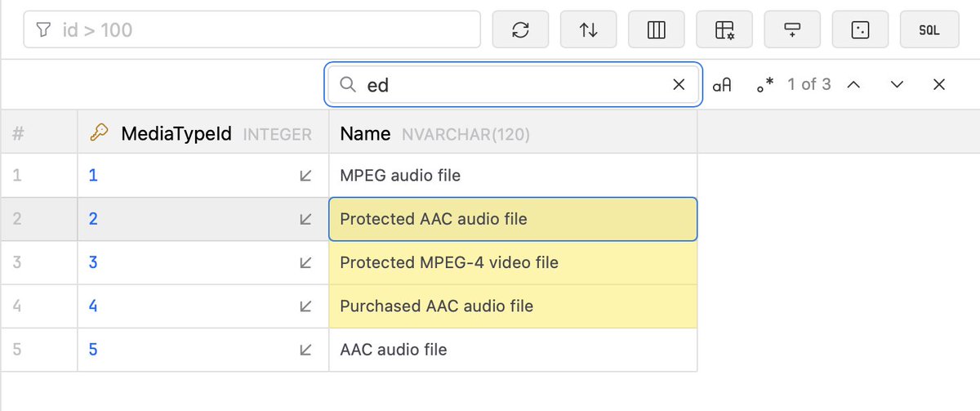This screenshot has width=980, height=411.
Task: Click the columns visibility icon
Action: click(656, 30)
